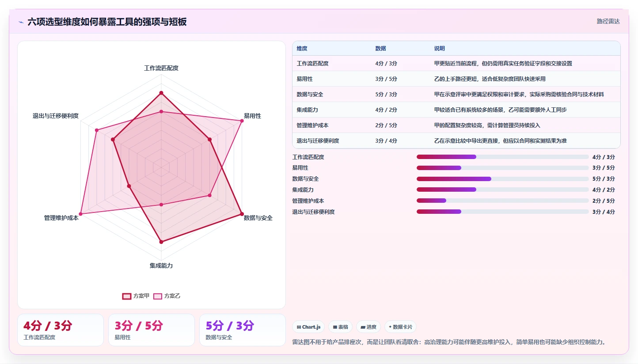Click the 集成能力 progress bar
638x364 pixels.
[502, 190]
